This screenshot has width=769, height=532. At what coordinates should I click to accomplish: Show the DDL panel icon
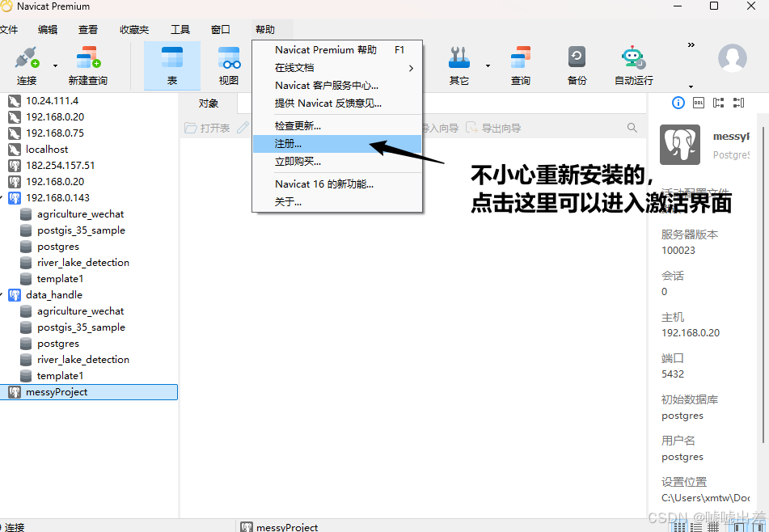699,103
